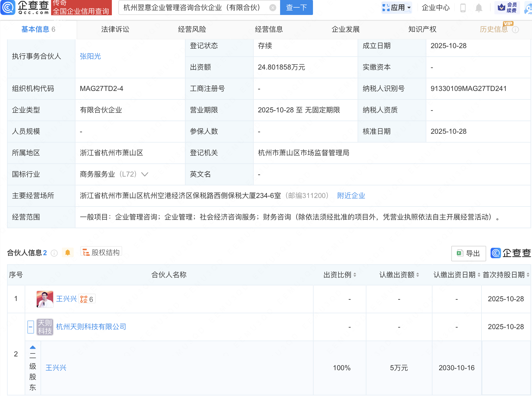Expand the 商务服务业 (L72) industry details
532x396 pixels.
(145, 174)
